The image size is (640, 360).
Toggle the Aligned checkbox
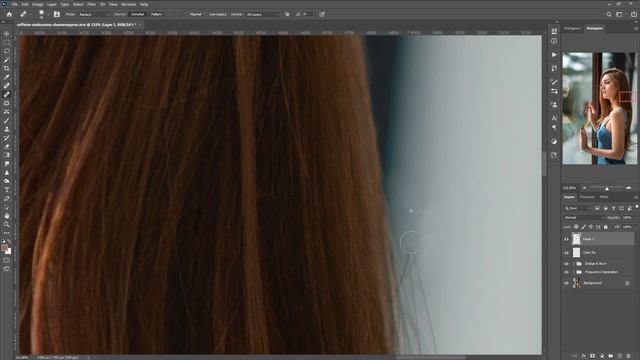tap(187, 14)
